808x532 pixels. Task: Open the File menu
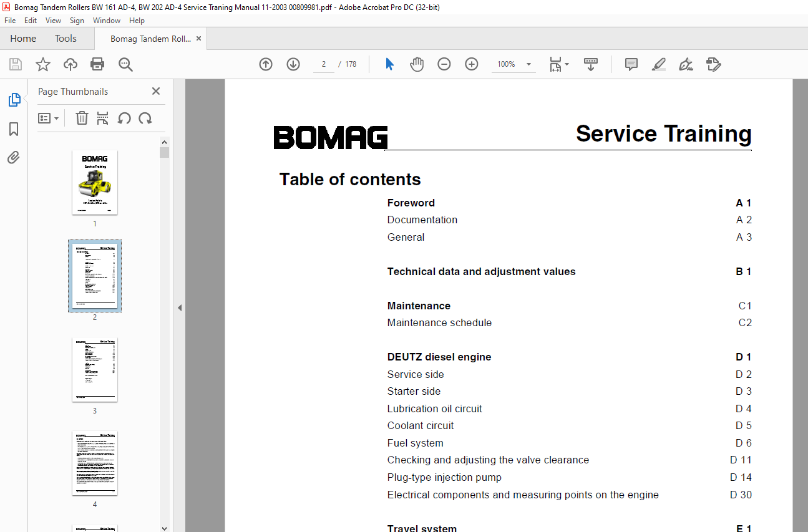[10, 21]
